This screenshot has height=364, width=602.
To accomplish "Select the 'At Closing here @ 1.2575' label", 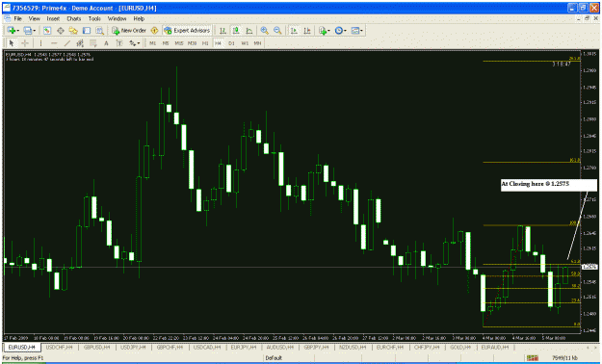I will coord(549,185).
